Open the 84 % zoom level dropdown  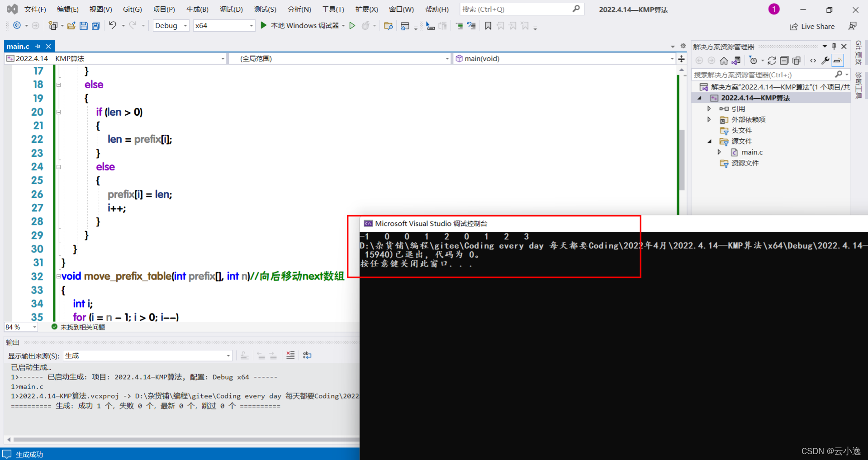pyautogui.click(x=21, y=327)
